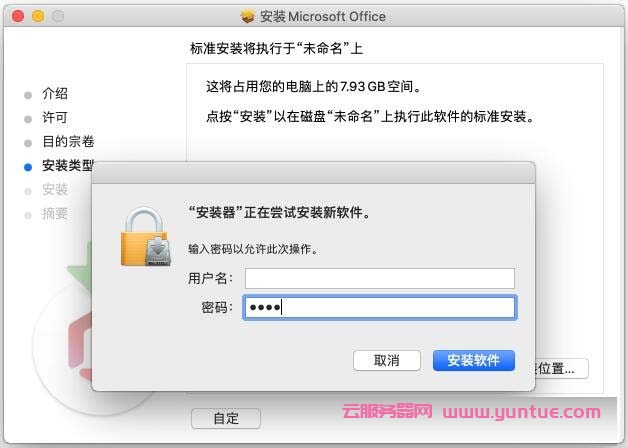Click the gray bullet beside 介绍
The width and height of the screenshot is (628, 448).
tap(28, 95)
